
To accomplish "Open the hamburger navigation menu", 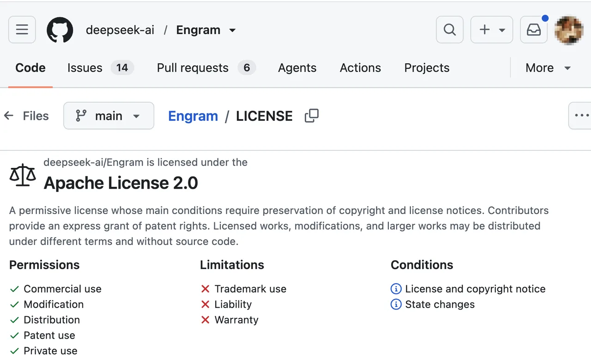I will click(x=22, y=30).
